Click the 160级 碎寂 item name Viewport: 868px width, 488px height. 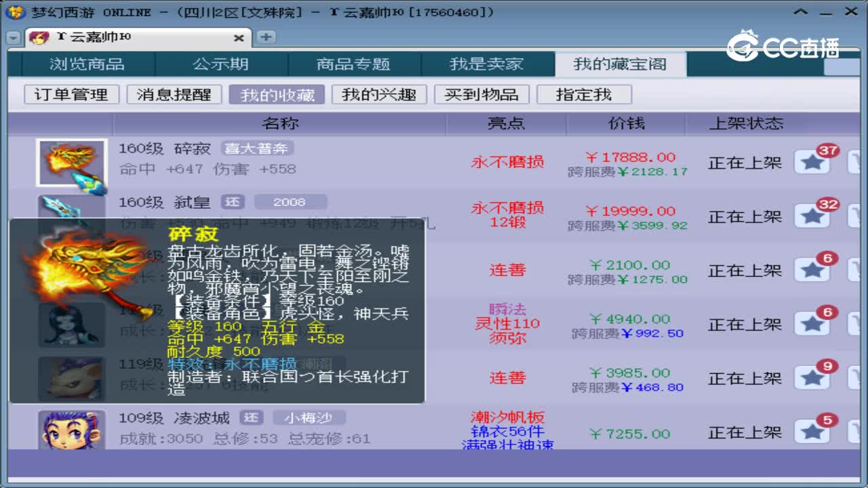coord(165,148)
